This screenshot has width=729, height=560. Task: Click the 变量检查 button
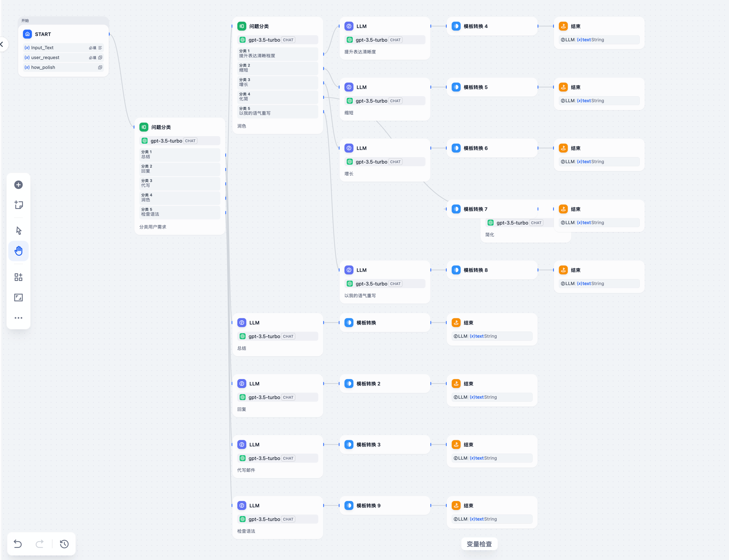click(479, 544)
